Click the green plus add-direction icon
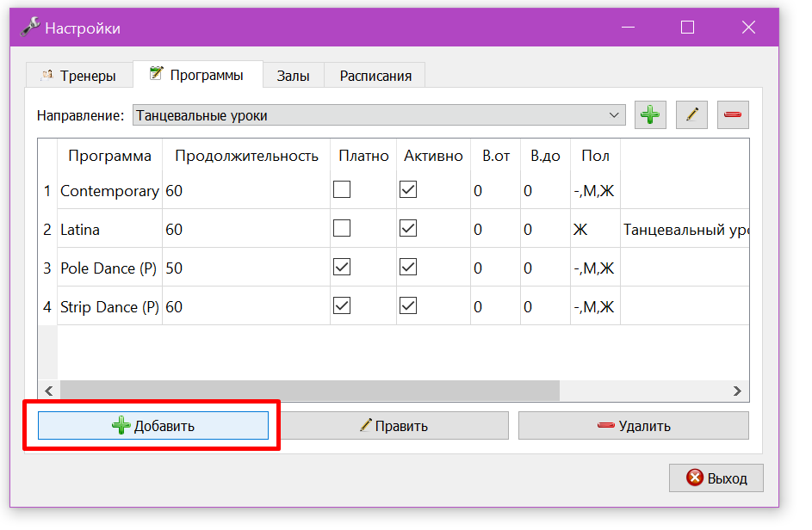The width and height of the screenshot is (812, 530). tap(650, 114)
